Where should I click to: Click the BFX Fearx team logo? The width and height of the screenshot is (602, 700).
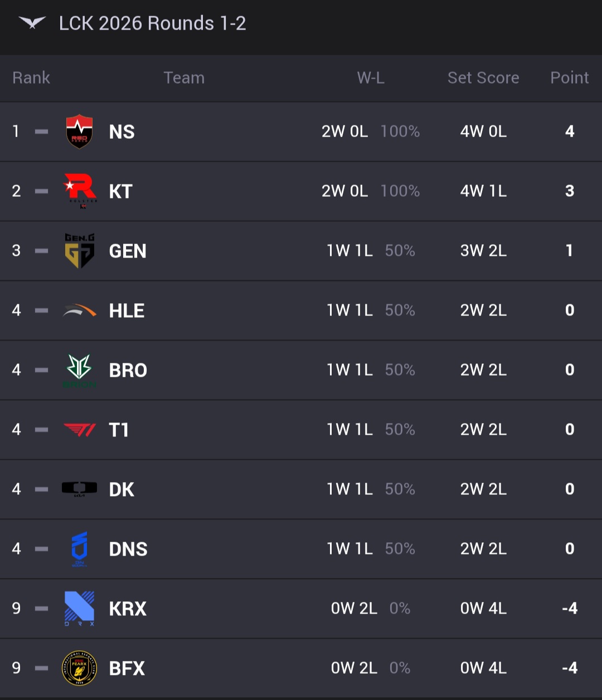[x=79, y=668]
